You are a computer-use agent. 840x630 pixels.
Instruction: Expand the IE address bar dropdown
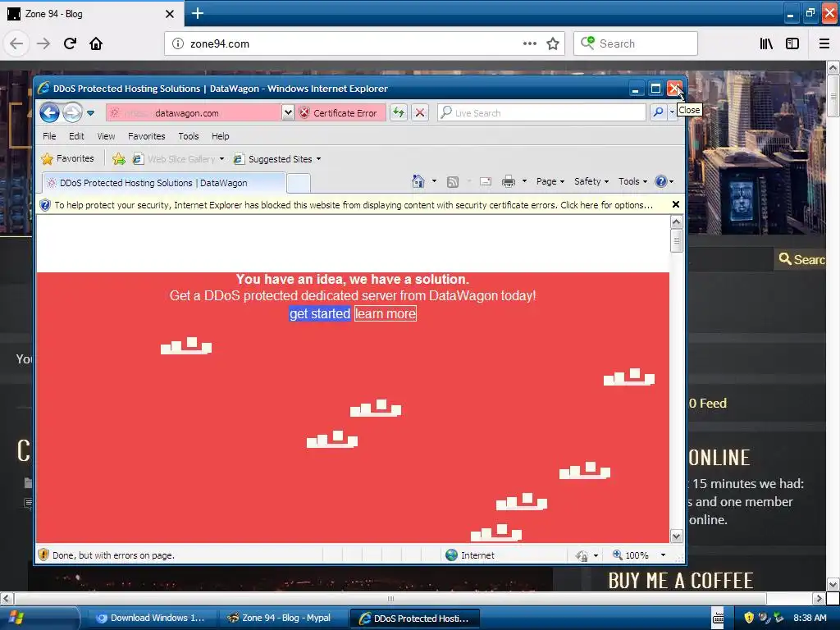pos(288,113)
